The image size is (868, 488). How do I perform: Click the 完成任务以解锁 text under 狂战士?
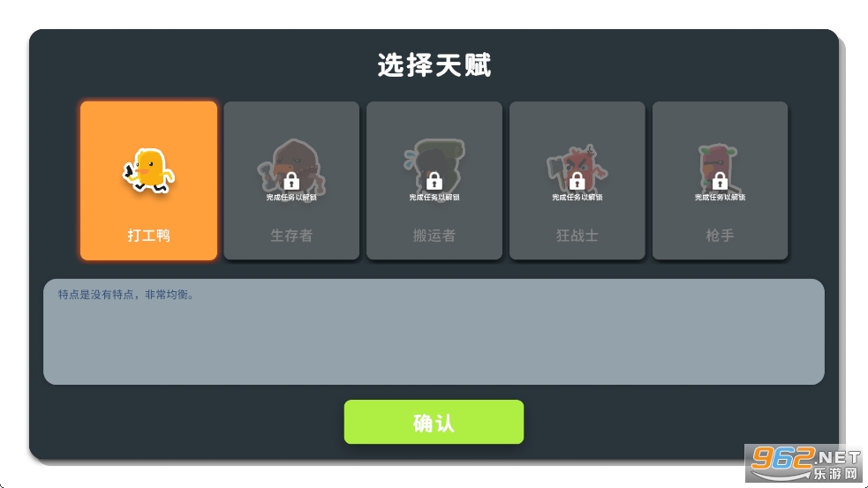577,197
